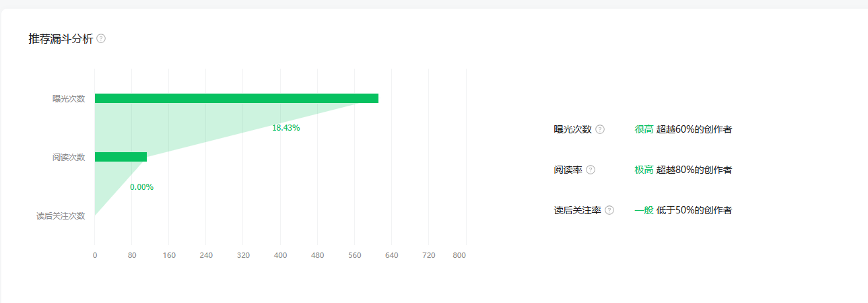
Task: Click question mark icon next to 曝光次数
Action: point(600,129)
